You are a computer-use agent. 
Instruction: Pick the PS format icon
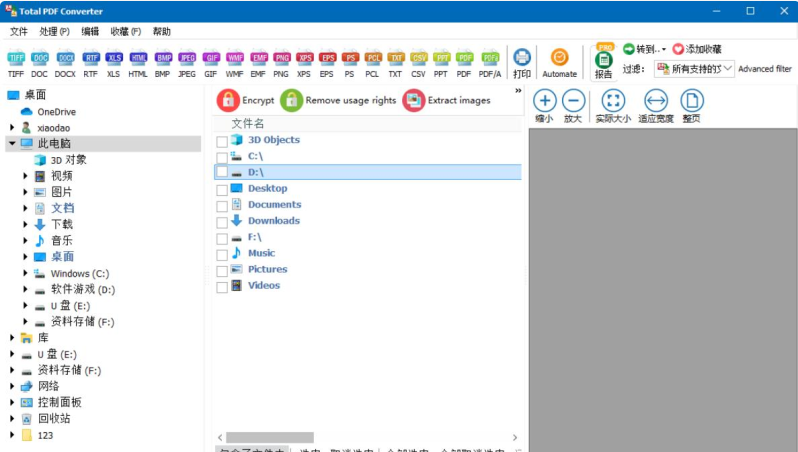(350, 64)
